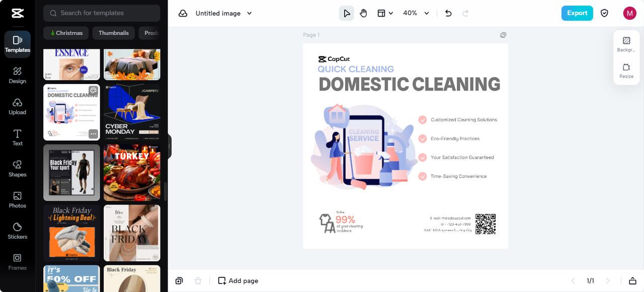Select the Essence skincare template
This screenshot has height=292, width=644.
tap(71, 64)
